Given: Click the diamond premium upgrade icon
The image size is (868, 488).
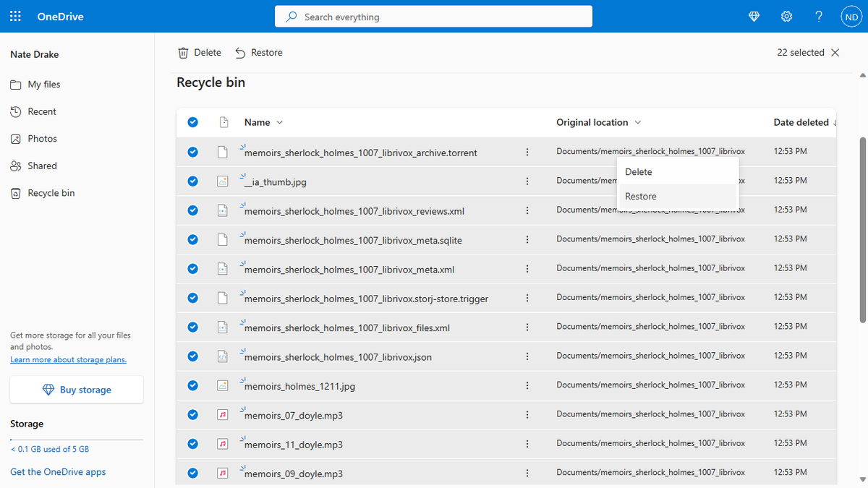Looking at the screenshot, I should click(x=754, y=16).
